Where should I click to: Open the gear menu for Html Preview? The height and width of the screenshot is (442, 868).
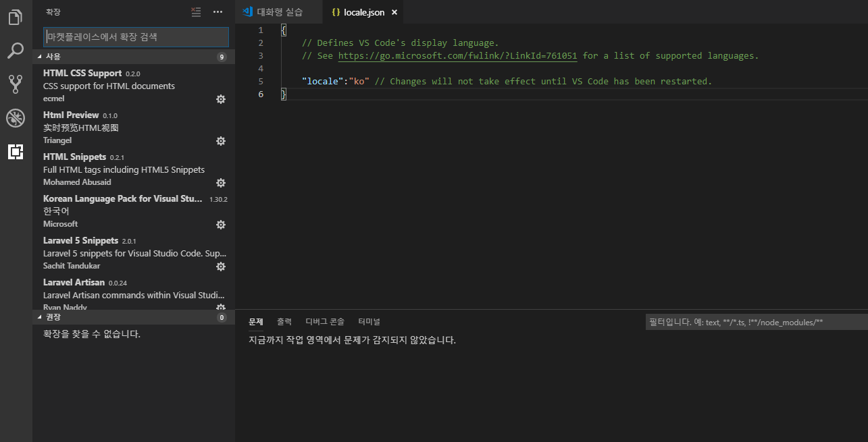tap(220, 141)
